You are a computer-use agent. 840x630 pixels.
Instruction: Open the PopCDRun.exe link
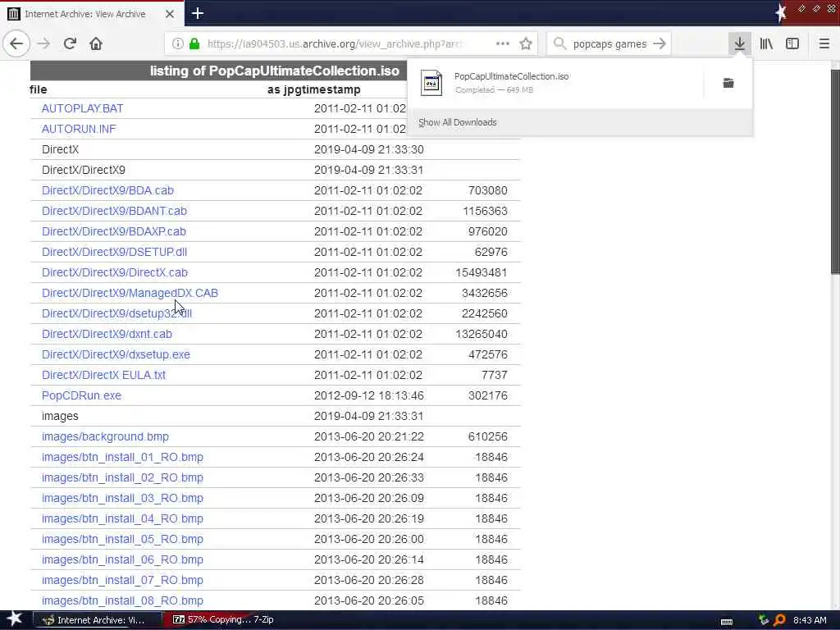(81, 395)
